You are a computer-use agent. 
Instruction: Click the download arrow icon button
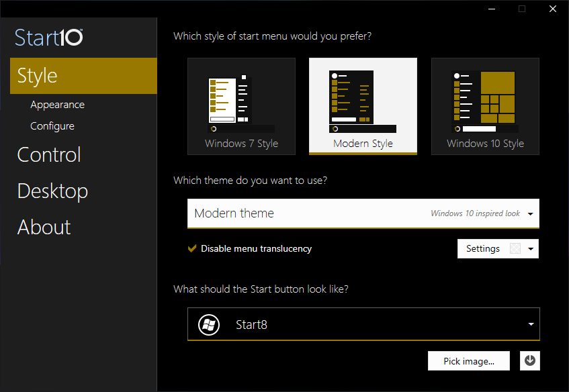point(529,361)
